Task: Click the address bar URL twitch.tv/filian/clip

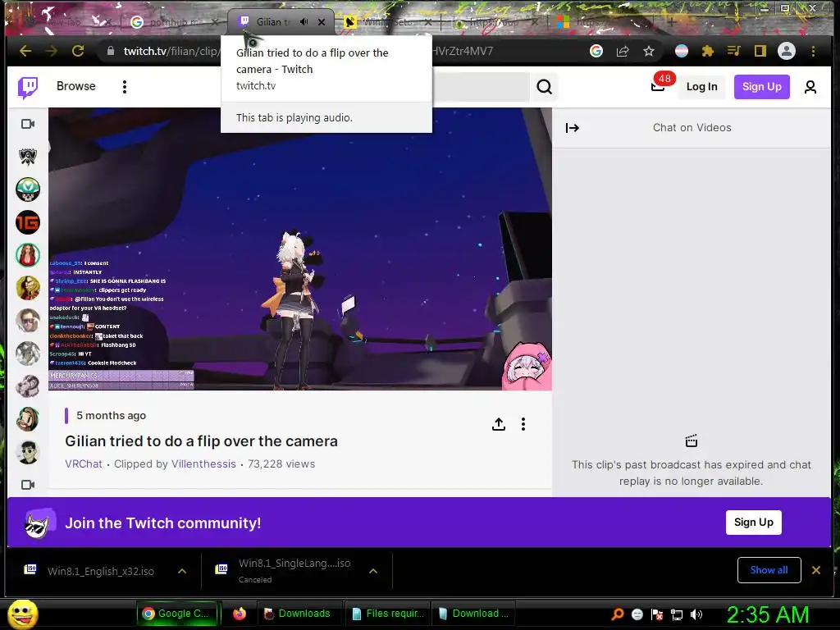Action: click(171, 52)
